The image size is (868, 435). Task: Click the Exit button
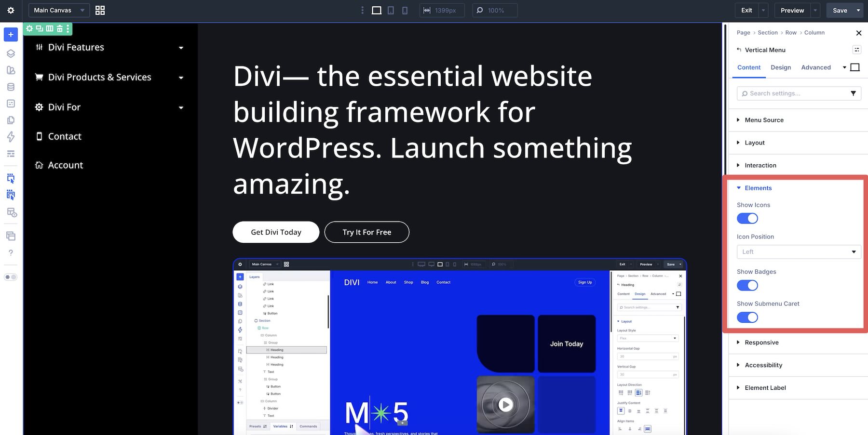pos(746,10)
